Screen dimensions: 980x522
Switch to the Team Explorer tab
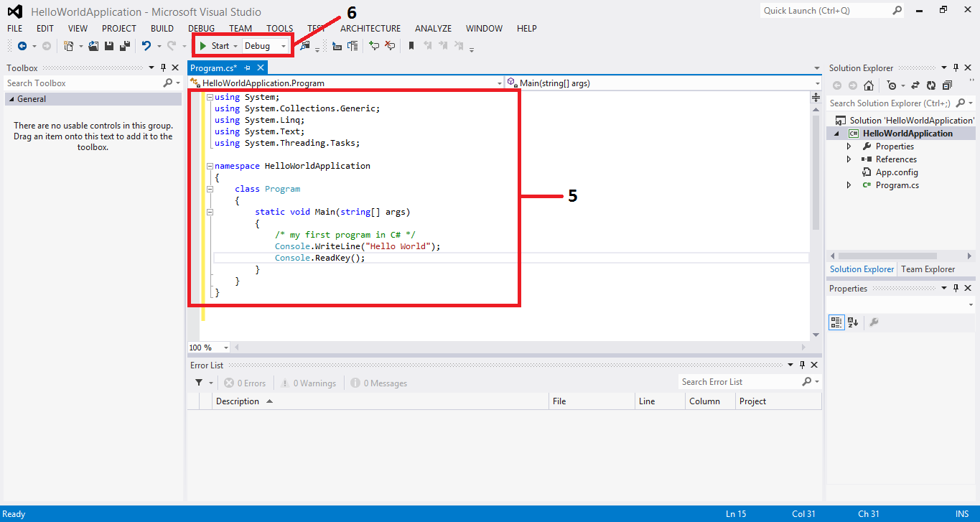[928, 269]
